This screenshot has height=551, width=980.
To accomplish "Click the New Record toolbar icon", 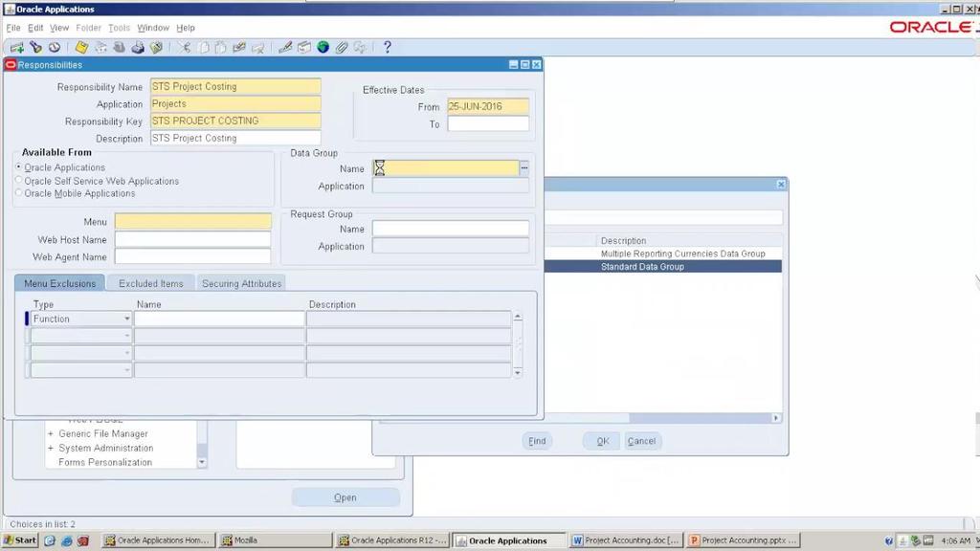I will click(17, 48).
